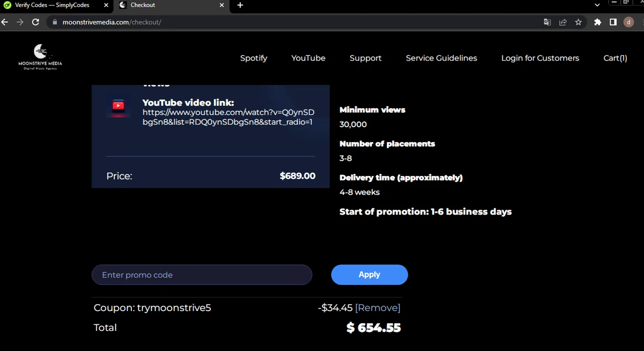Click the 30,000 views value
Image resolution: width=644 pixels, height=351 pixels.
coord(353,124)
